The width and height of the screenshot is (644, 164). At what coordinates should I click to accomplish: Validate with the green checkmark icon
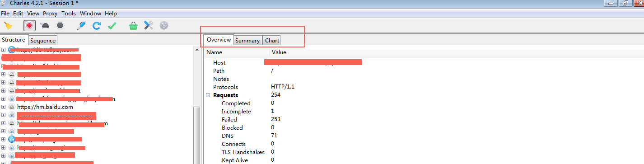coord(112,26)
